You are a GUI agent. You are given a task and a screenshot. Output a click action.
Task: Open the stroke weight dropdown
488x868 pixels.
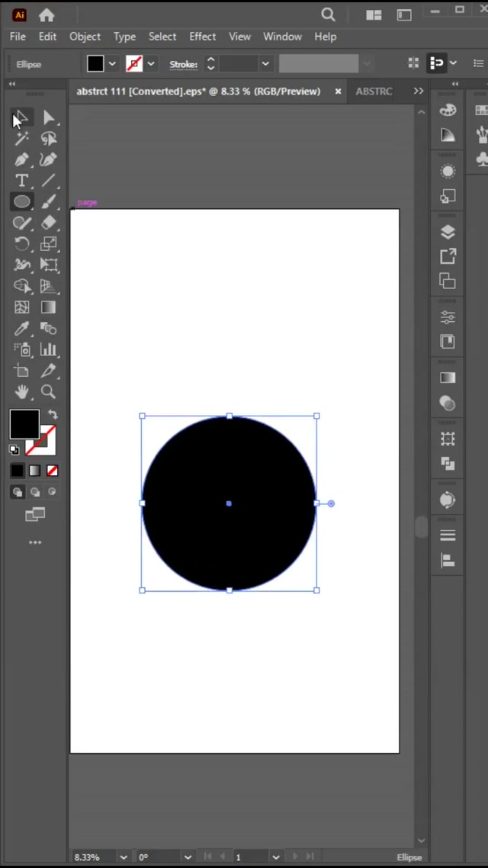point(265,64)
